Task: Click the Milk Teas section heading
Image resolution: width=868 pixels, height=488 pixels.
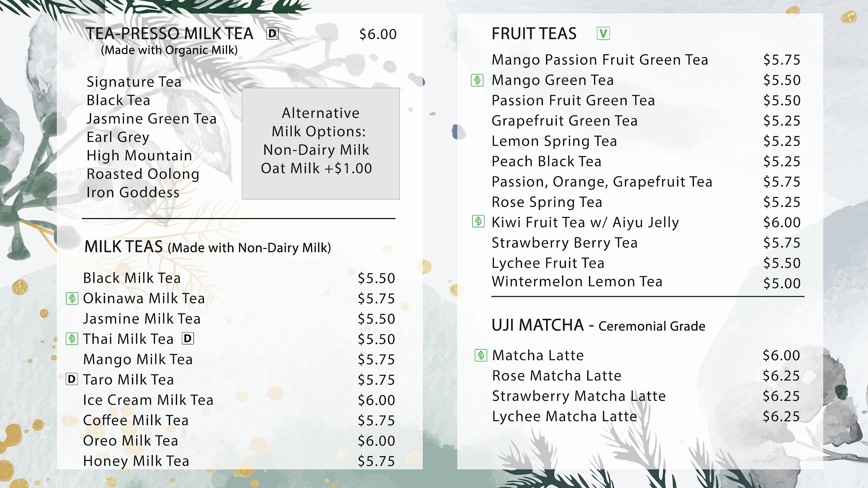Action: pyautogui.click(x=124, y=247)
